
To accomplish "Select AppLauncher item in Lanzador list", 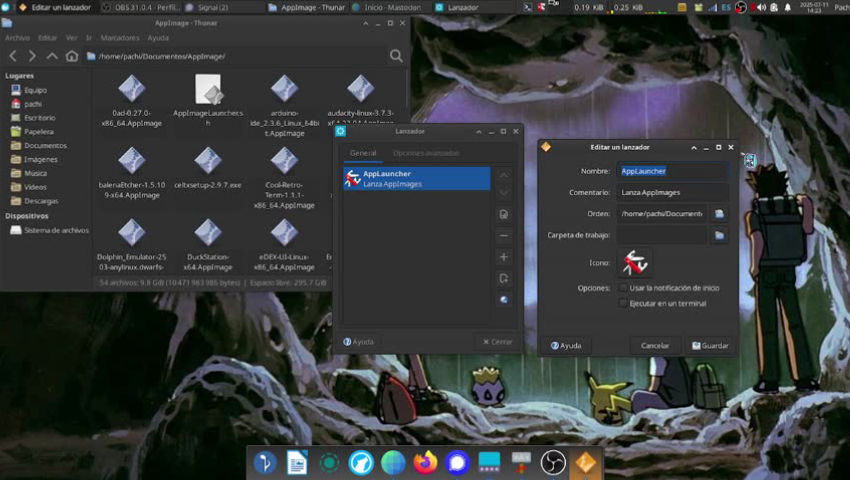I will click(416, 178).
